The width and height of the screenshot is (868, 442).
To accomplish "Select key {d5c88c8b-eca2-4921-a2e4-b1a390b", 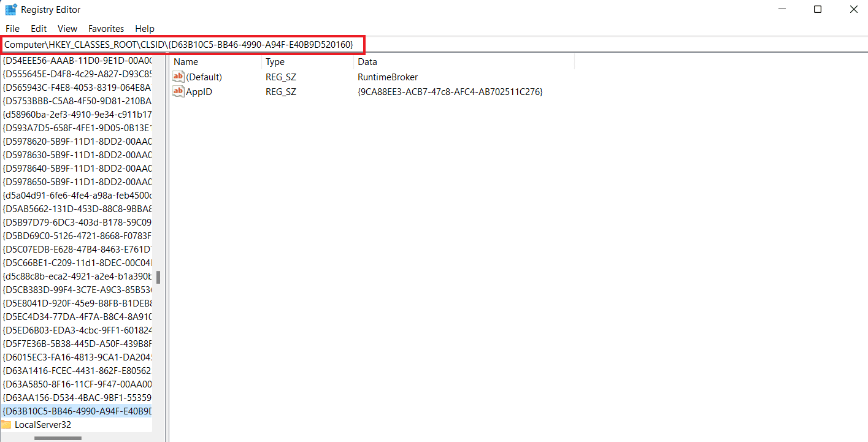I will pos(77,276).
